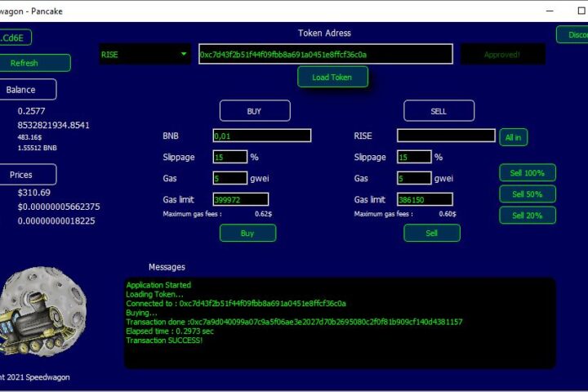Click the buy Slippage input field
The width and height of the screenshot is (588, 392).
pos(229,157)
